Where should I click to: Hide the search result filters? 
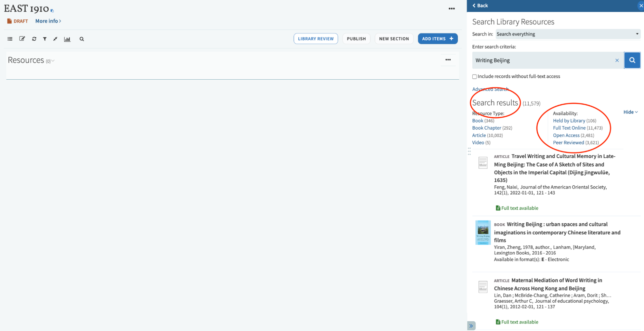tap(630, 112)
